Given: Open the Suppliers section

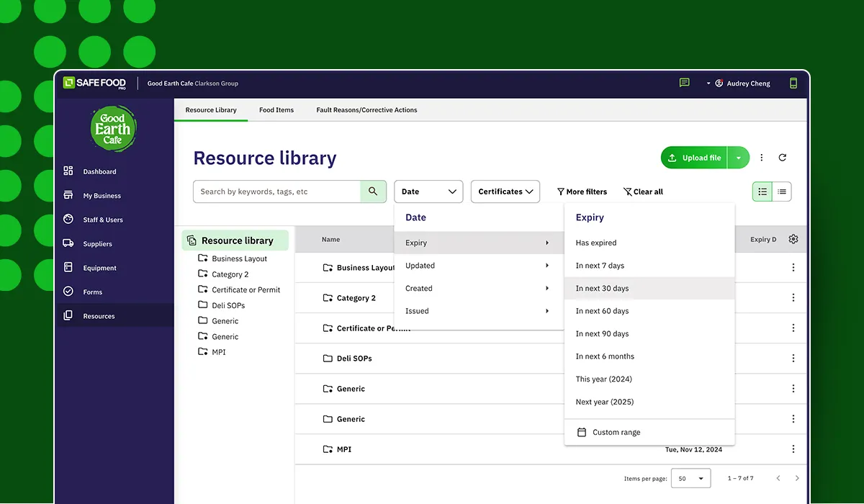Looking at the screenshot, I should [115, 244].
